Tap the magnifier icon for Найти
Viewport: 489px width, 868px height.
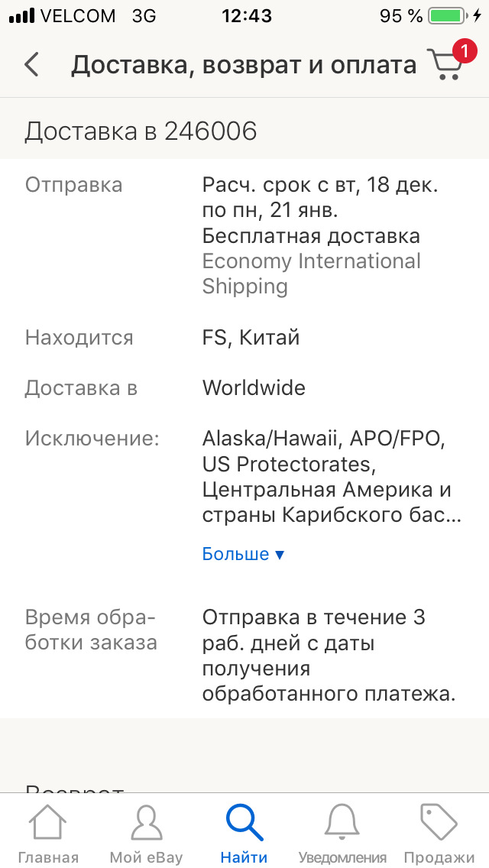244,823
